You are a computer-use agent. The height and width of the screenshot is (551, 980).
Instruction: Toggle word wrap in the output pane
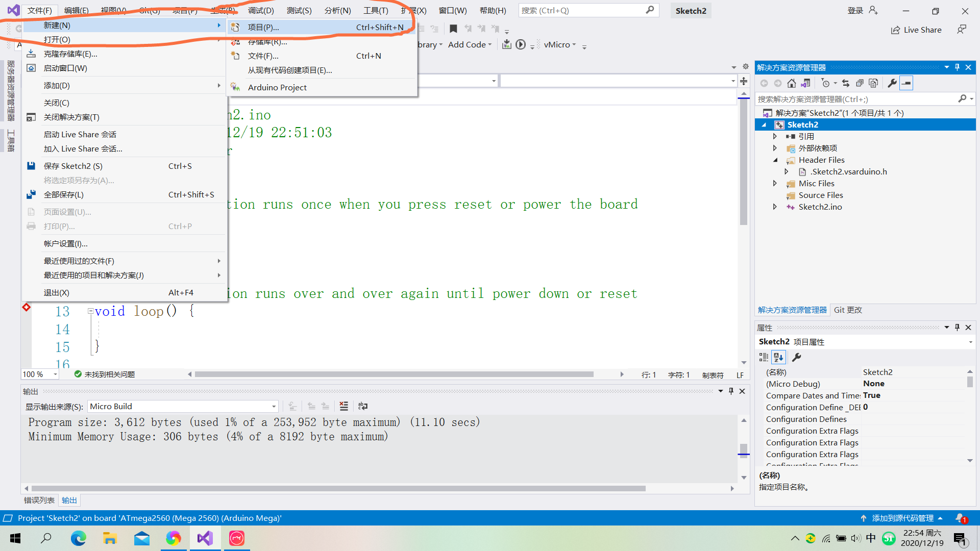coord(363,406)
